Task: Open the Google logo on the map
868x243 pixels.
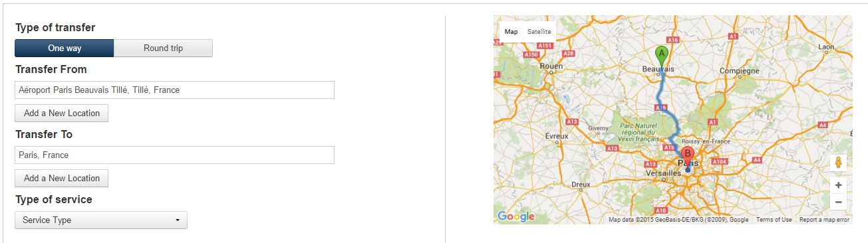Action: point(515,216)
